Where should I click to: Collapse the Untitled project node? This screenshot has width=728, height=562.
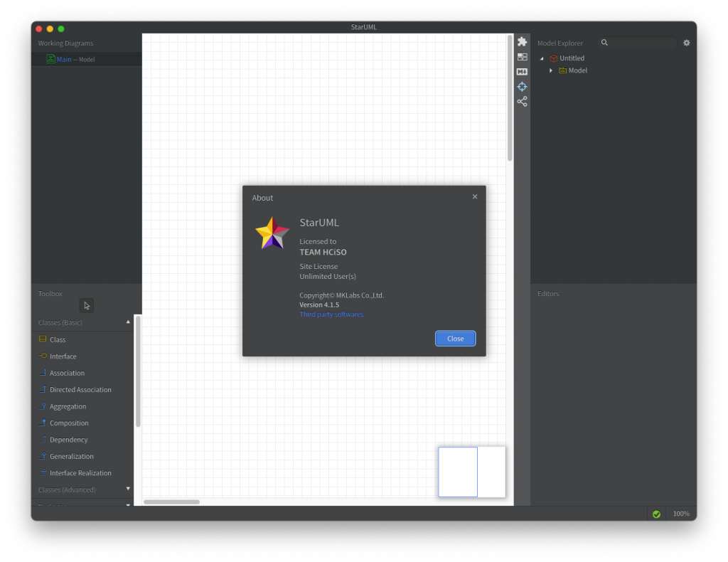coord(542,58)
